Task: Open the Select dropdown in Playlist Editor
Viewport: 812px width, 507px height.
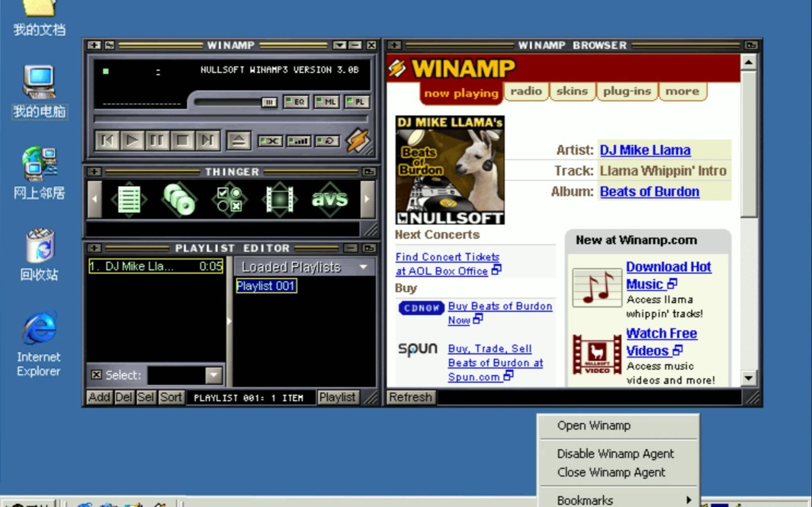Action: [x=213, y=375]
